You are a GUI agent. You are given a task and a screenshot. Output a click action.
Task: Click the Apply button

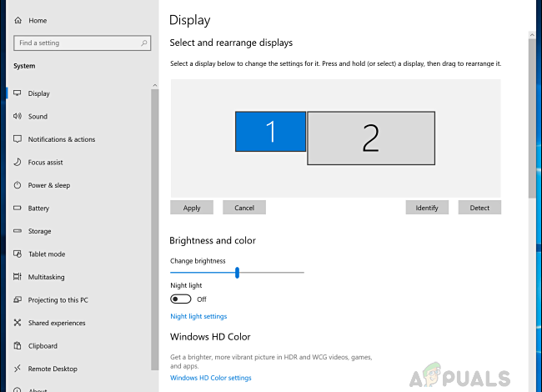192,208
